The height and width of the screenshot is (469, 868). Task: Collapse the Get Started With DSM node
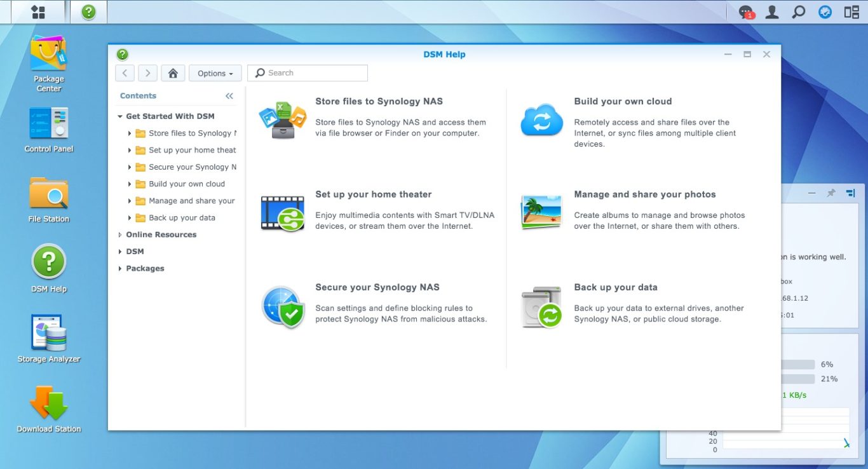tap(120, 116)
